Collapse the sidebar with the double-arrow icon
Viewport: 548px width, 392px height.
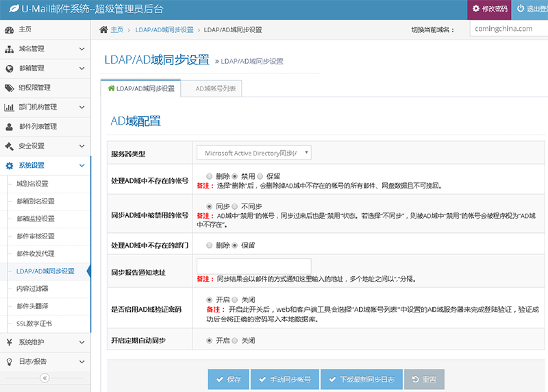coord(45,378)
